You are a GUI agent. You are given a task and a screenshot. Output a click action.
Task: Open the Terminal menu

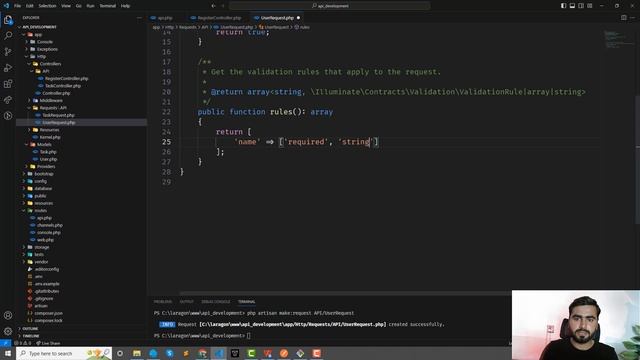click(x=108, y=6)
